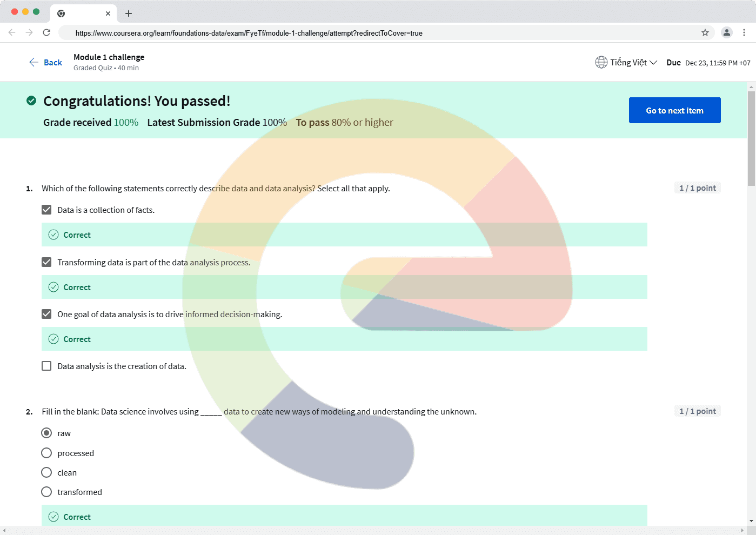Viewport: 756px width, 535px height.
Task: Click the scrollbar down arrow
Action: pyautogui.click(x=751, y=521)
